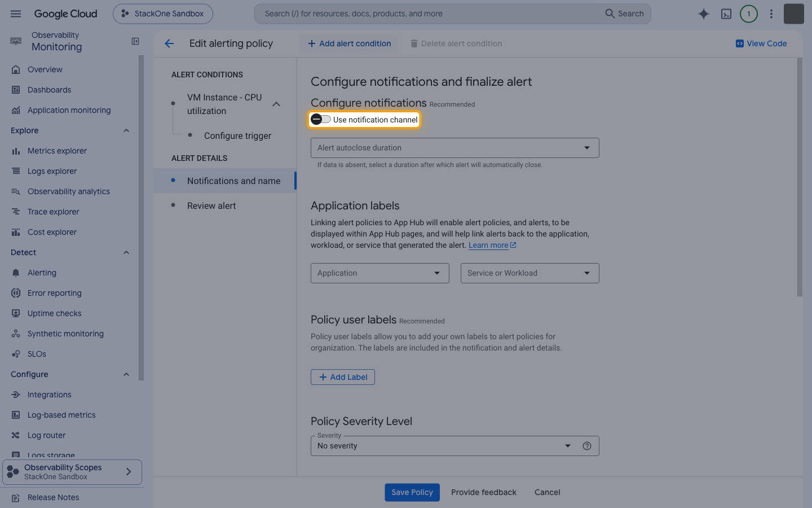
Task: Activate Cloud Shell terminal icon
Action: (x=726, y=14)
